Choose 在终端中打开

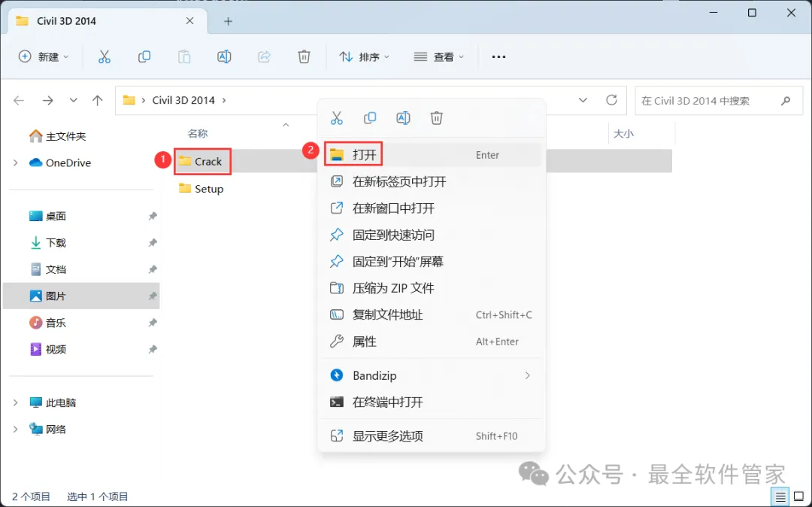(432, 402)
